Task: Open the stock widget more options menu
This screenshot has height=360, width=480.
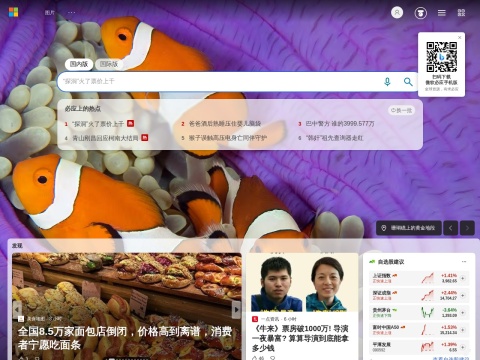Action: pyautogui.click(x=464, y=262)
